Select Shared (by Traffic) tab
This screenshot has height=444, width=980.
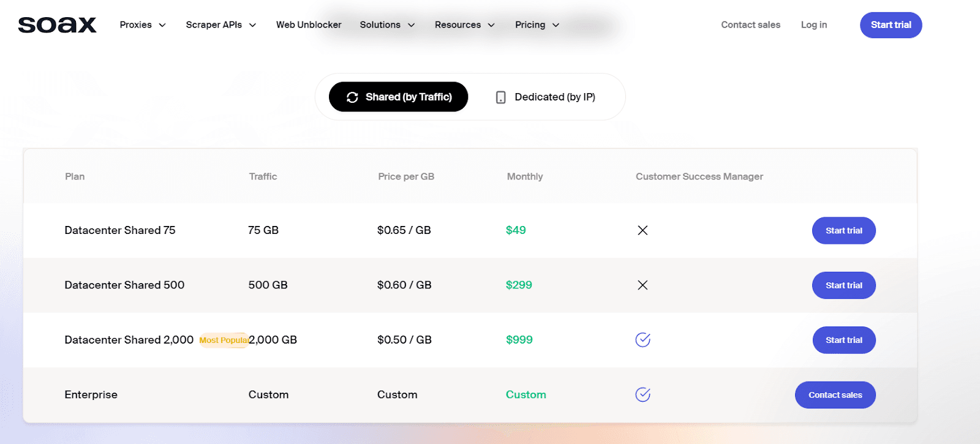[399, 97]
